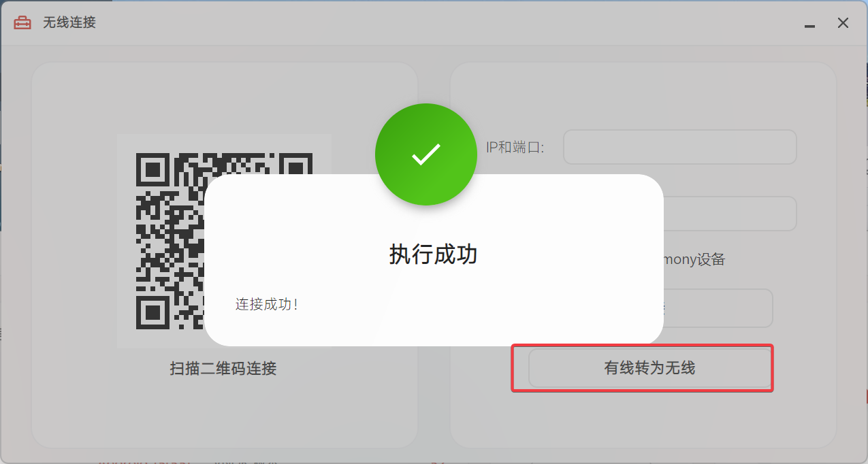Click the QR code bottom-left finder square
This screenshot has width=868, height=464.
(153, 312)
